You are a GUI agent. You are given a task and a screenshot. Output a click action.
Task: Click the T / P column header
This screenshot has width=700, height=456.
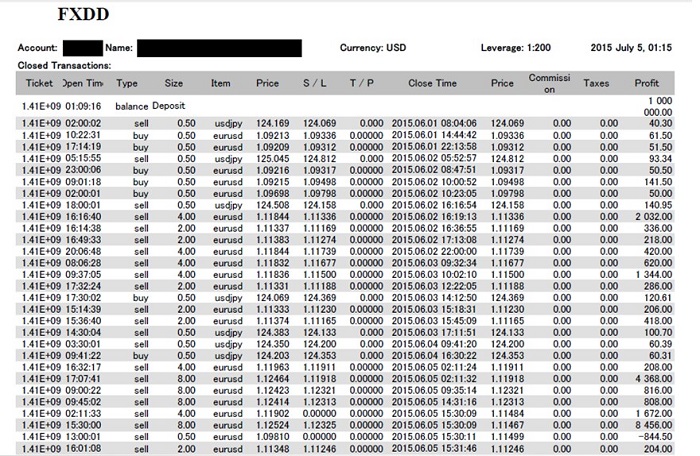pos(362,83)
